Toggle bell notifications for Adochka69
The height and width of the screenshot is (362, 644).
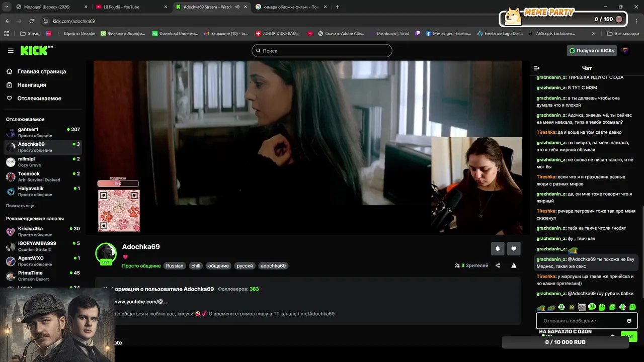(498, 248)
